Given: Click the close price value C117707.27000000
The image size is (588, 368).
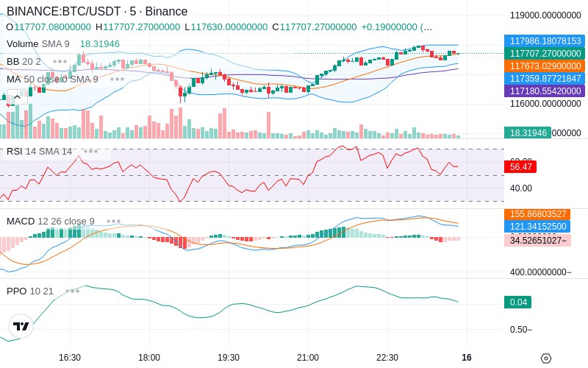Looking at the screenshot, I should [315, 27].
